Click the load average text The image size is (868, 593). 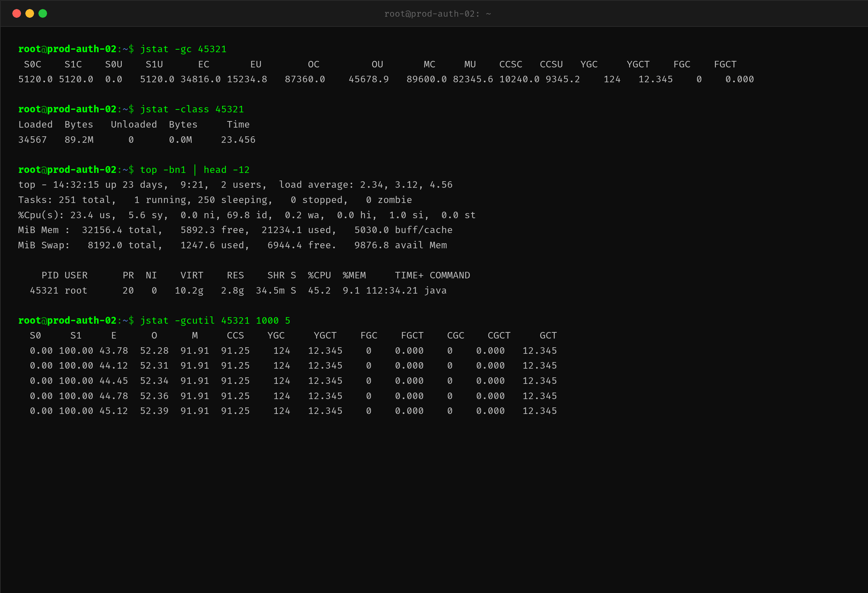point(366,184)
